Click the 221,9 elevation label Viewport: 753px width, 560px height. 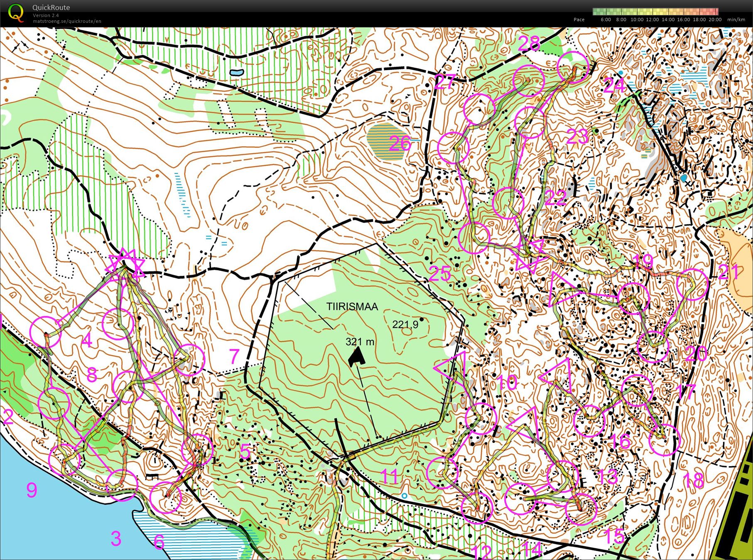click(405, 324)
